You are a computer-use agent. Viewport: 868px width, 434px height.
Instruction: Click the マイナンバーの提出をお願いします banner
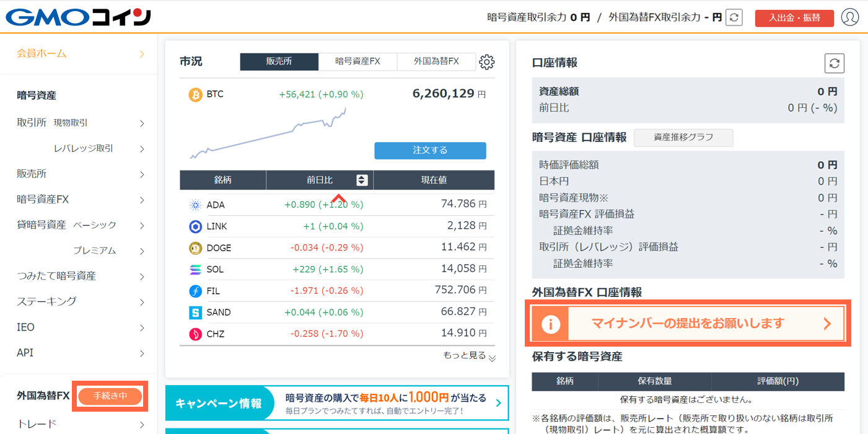688,324
